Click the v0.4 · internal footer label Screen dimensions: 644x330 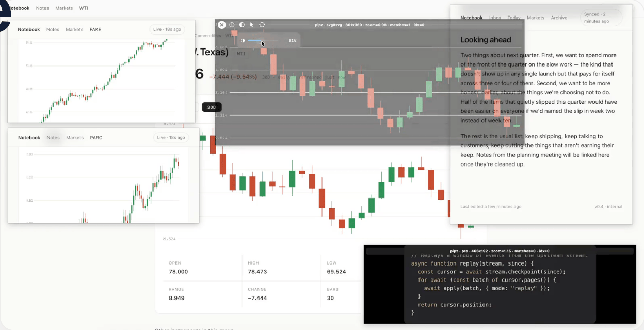tap(608, 207)
